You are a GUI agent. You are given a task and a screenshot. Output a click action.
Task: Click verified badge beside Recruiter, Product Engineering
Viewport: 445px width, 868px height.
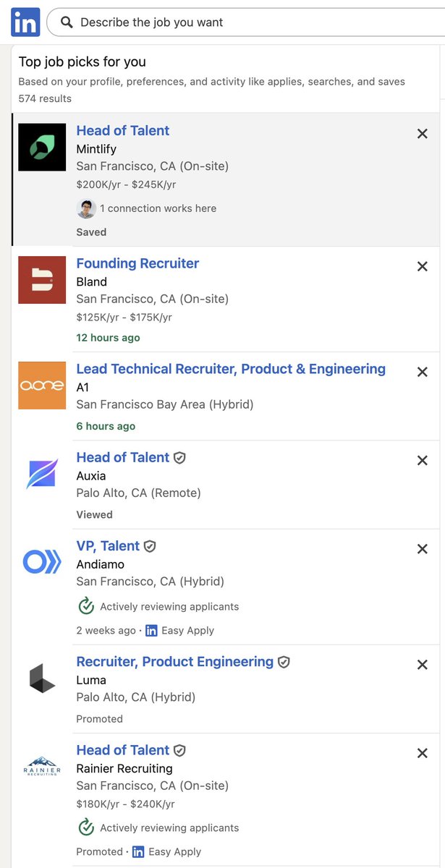pyautogui.click(x=284, y=662)
